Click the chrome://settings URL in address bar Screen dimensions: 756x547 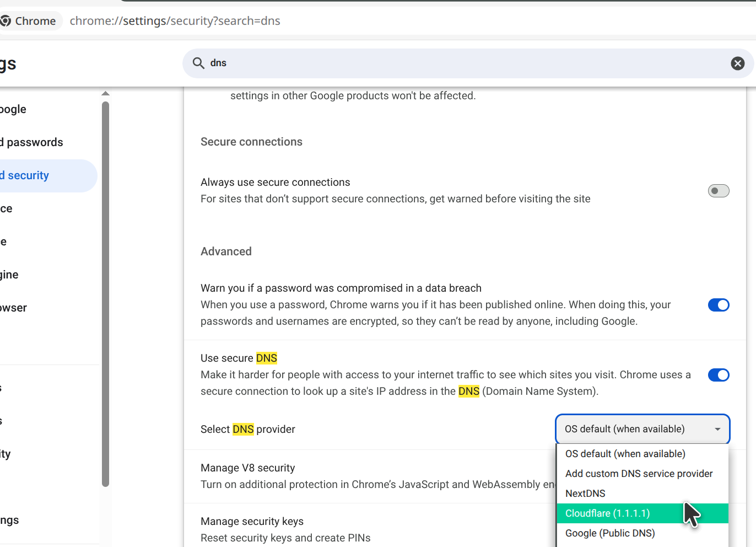(x=175, y=21)
